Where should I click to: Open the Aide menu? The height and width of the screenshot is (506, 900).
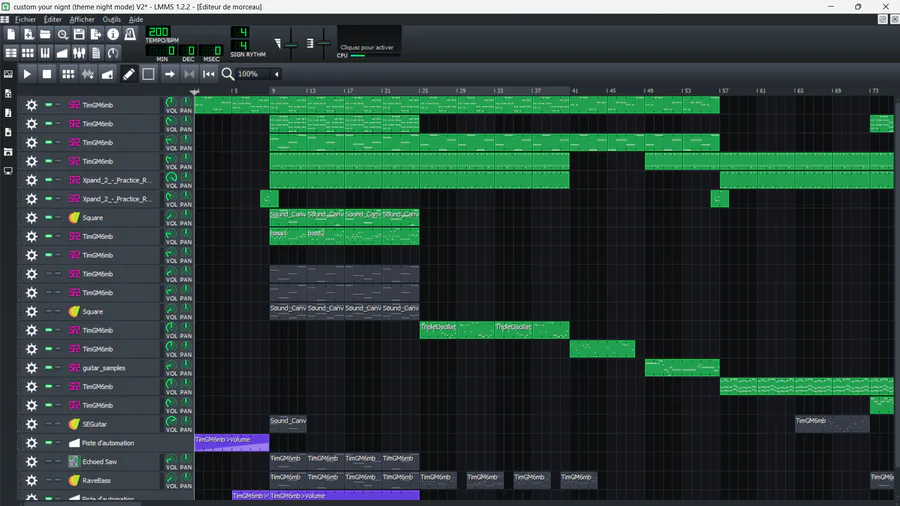click(136, 20)
